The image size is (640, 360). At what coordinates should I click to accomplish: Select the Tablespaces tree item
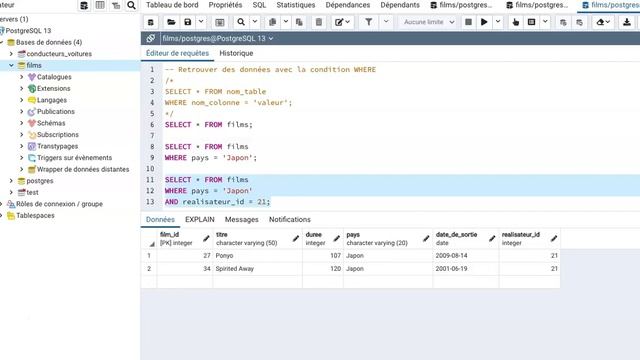[35, 216]
